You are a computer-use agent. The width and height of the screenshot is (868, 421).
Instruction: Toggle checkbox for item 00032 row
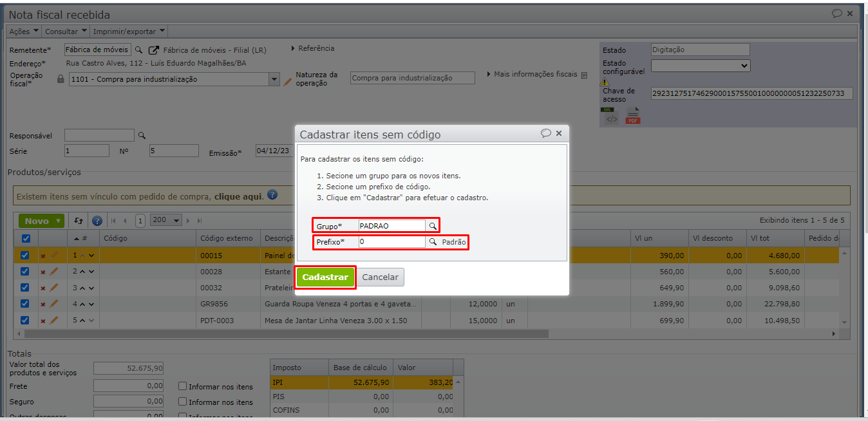[x=25, y=288]
